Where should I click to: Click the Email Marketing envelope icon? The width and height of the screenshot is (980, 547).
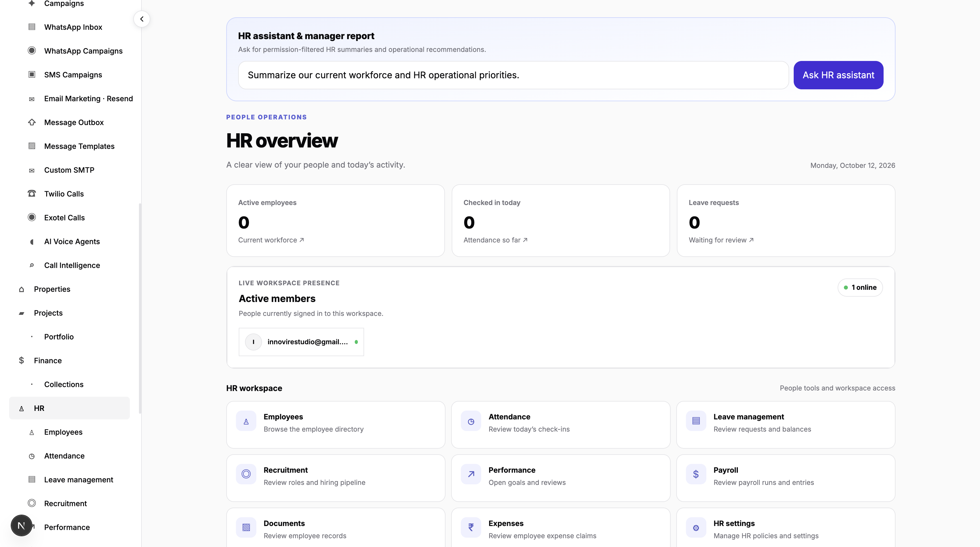[x=32, y=99]
